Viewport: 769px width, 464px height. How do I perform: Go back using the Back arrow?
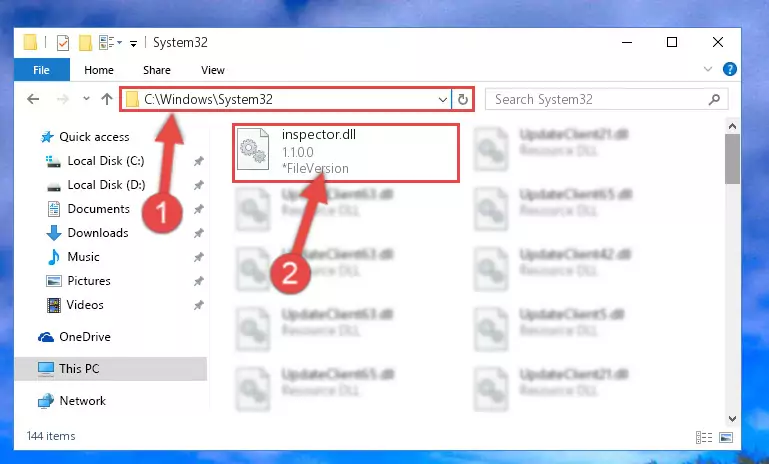pos(33,100)
